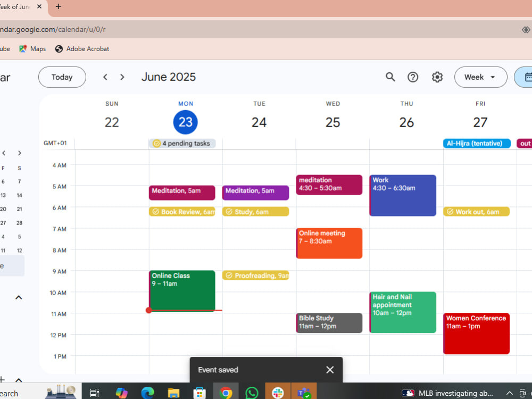The width and height of the screenshot is (532, 399).
Task: Click the Search magnifier icon in Calendar
Action: tap(390, 77)
